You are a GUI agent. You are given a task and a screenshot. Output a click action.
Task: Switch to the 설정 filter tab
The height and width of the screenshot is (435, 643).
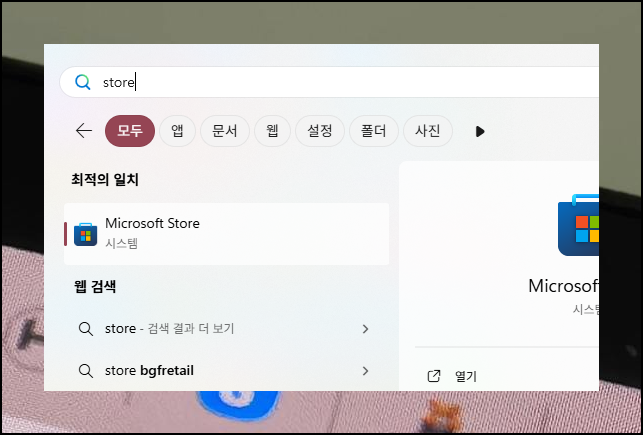pos(320,131)
